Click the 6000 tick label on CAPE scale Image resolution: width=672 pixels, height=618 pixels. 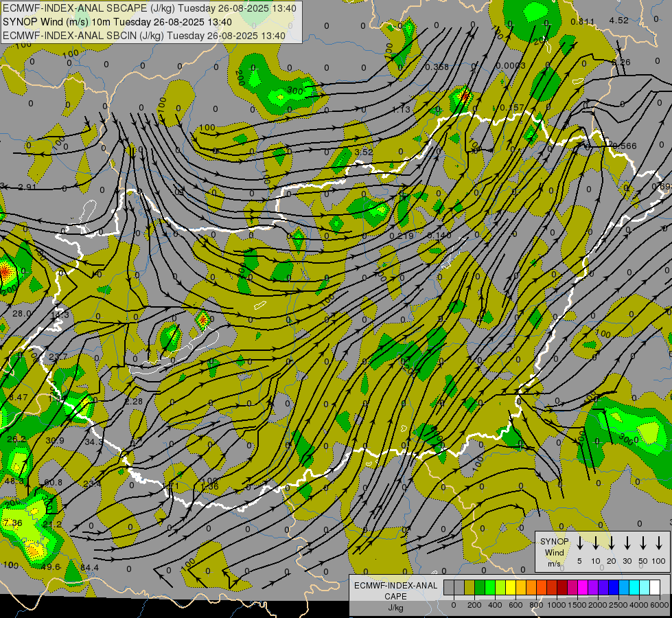coord(659,605)
